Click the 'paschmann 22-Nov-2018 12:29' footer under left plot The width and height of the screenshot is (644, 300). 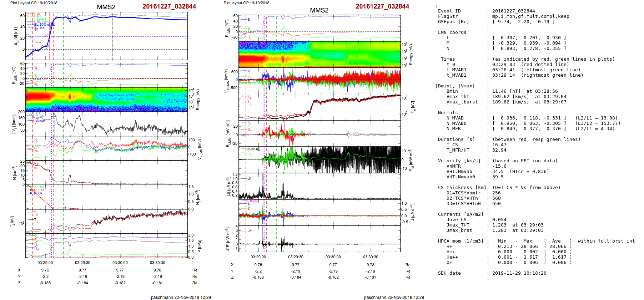pos(181,297)
